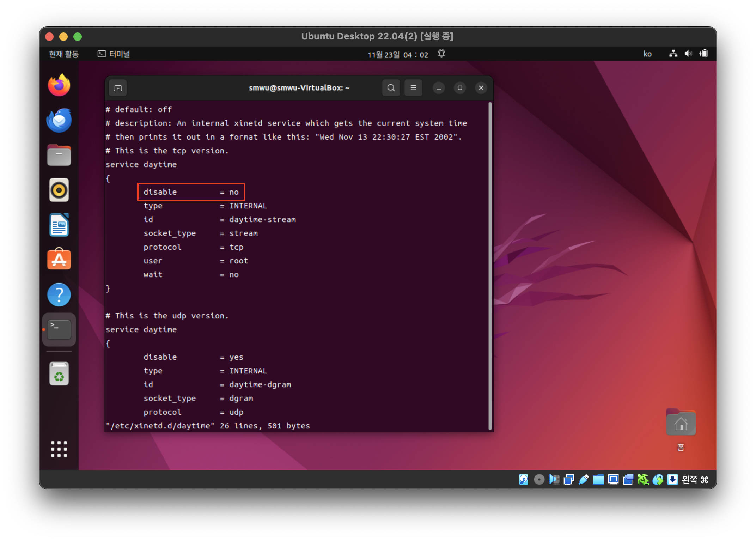Click VirtualBox network adapters indicator

click(569, 480)
